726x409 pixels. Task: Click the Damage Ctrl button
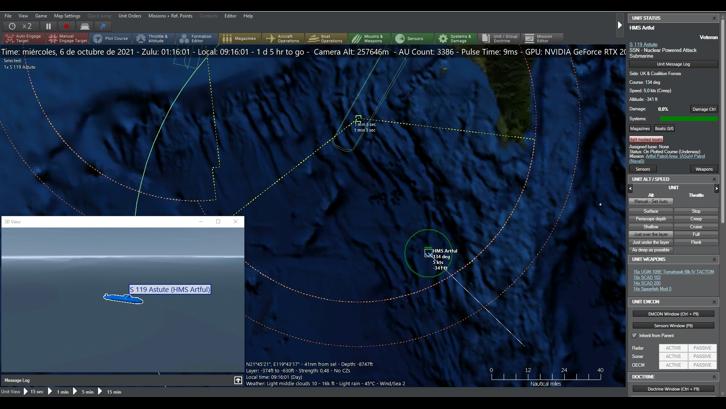coord(704,109)
